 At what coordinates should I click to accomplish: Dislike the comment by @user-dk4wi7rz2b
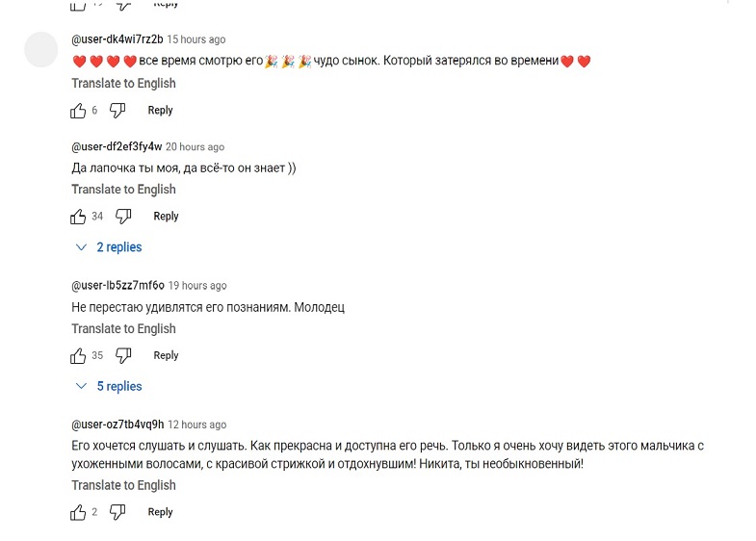point(117,111)
